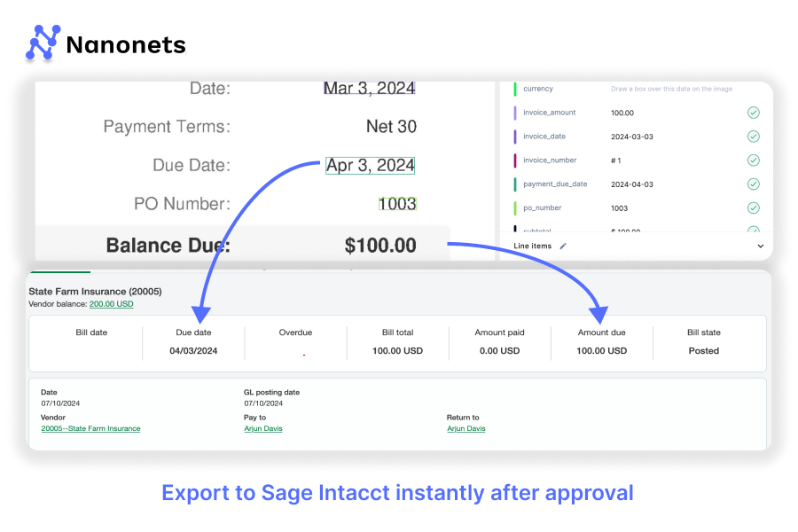Select the highlighted Apr 3, 2024 due date box
Image resolution: width=798 pixels, height=532 pixels.
(x=370, y=165)
